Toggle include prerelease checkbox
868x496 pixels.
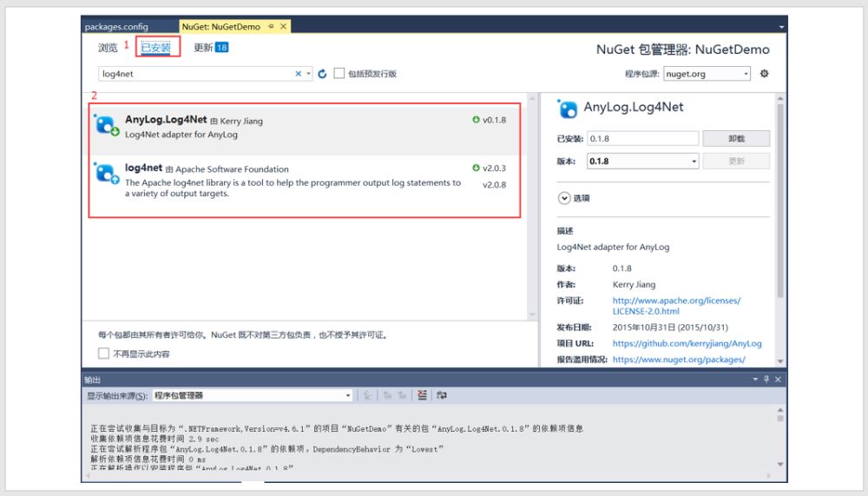point(339,73)
